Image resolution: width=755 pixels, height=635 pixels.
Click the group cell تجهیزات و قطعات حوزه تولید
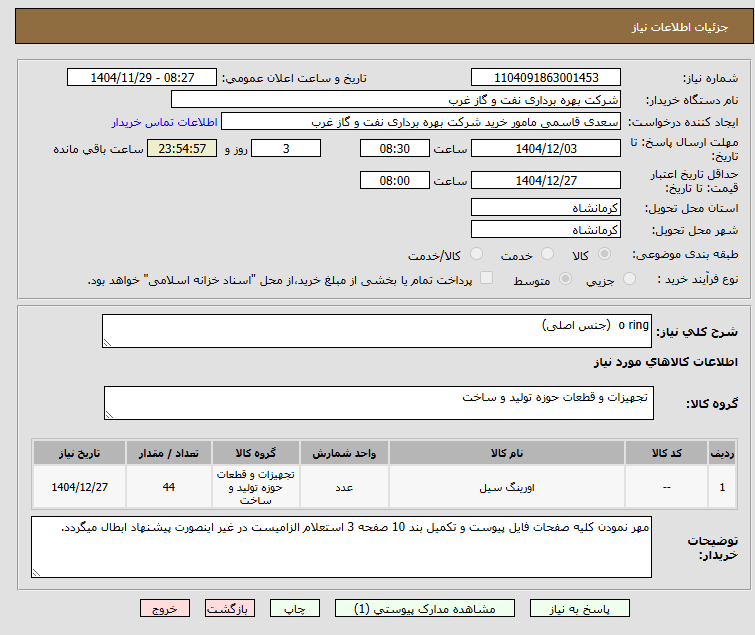click(256, 487)
